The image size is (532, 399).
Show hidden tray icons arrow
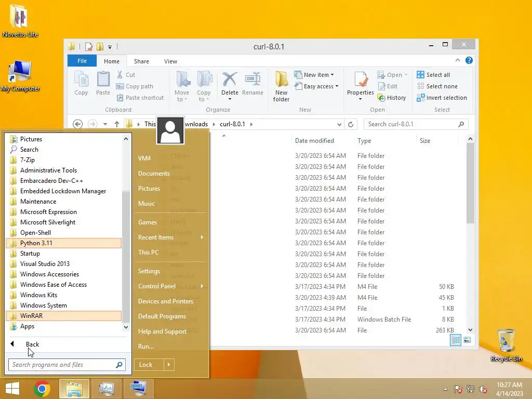445,389
